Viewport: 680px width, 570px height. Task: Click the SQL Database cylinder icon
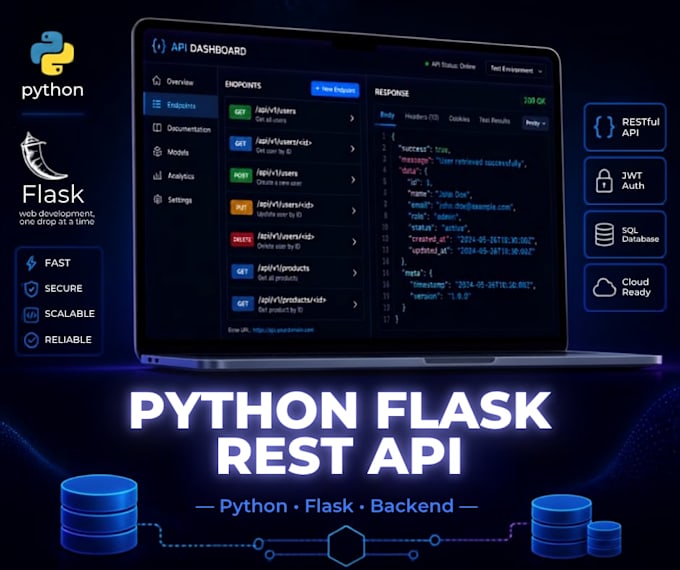point(604,234)
